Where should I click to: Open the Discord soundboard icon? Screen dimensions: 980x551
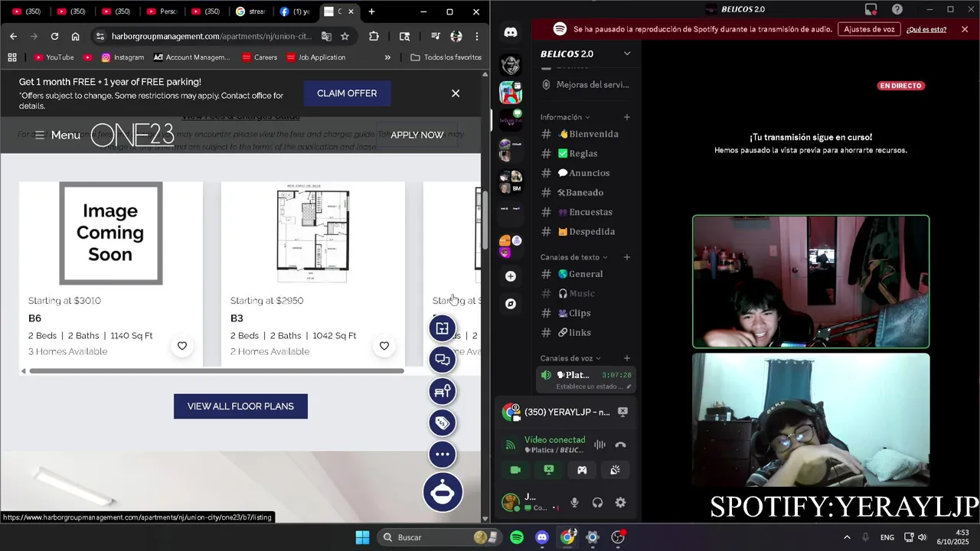[615, 470]
